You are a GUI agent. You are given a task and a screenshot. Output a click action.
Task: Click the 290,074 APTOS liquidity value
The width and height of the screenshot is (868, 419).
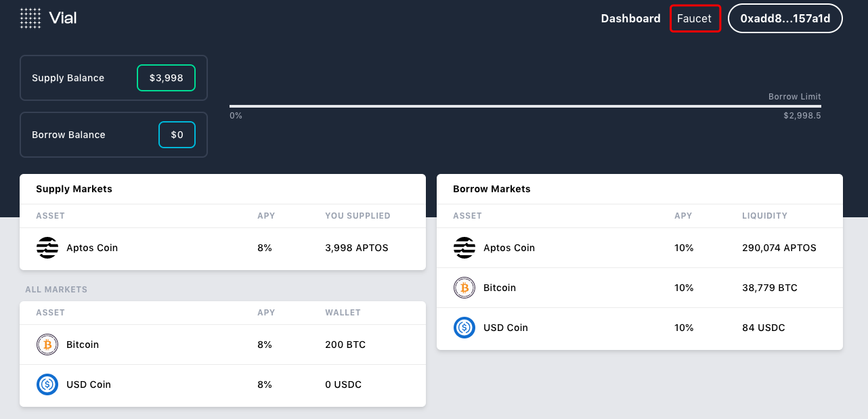pos(779,248)
